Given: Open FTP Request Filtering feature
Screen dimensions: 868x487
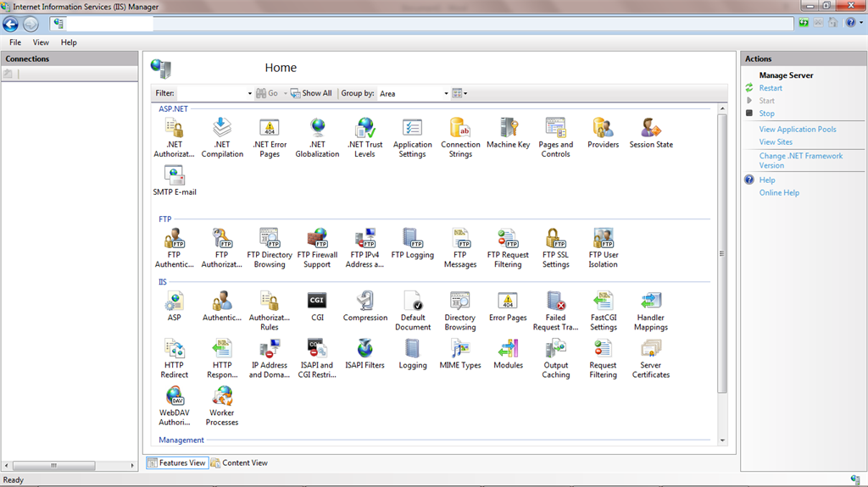Looking at the screenshot, I should click(508, 248).
